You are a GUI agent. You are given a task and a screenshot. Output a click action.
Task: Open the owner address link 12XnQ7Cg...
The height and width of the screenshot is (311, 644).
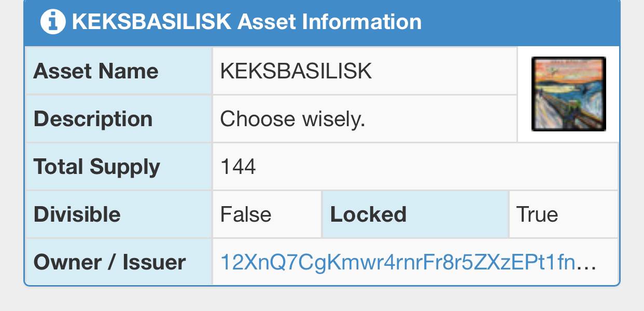pyautogui.click(x=398, y=262)
